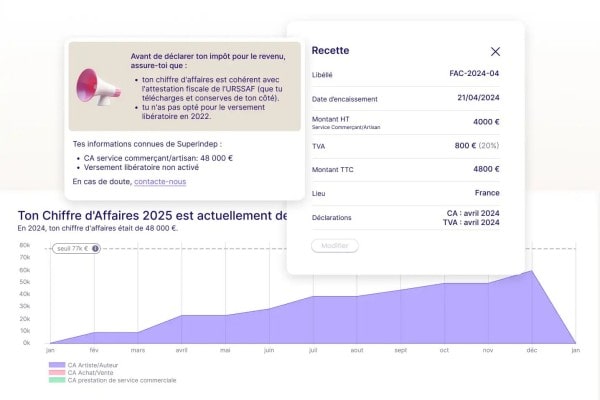
Task: Click the Date d'encaissement value 21/04/2024
Action: point(478,96)
